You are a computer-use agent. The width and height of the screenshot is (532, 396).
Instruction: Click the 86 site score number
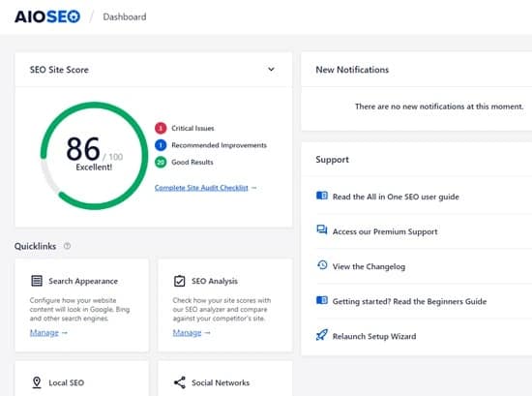(83, 149)
